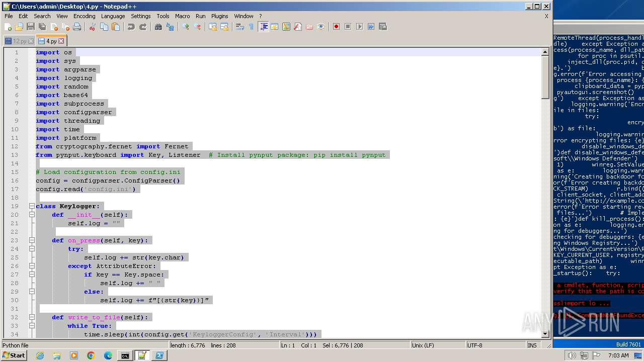Click the vertical scrollbar down arrow
Screen dimensions: 644x362
tap(545, 334)
